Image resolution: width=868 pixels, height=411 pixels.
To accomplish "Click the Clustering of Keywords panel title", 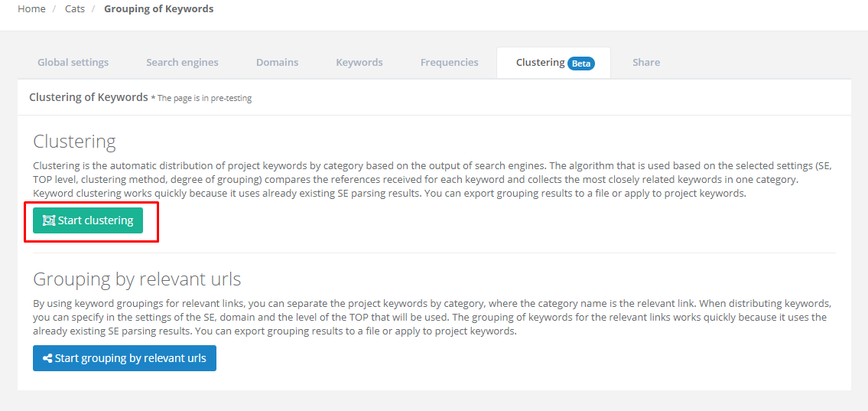I will tap(89, 97).
